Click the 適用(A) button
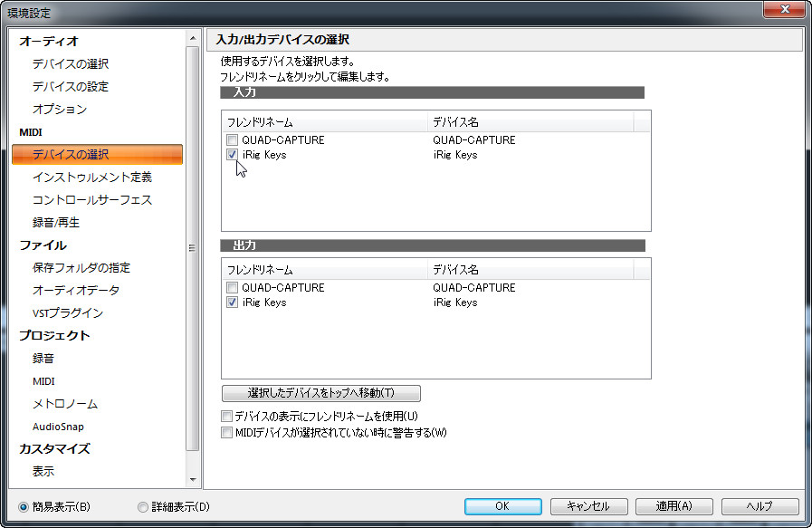 pyautogui.click(x=674, y=506)
